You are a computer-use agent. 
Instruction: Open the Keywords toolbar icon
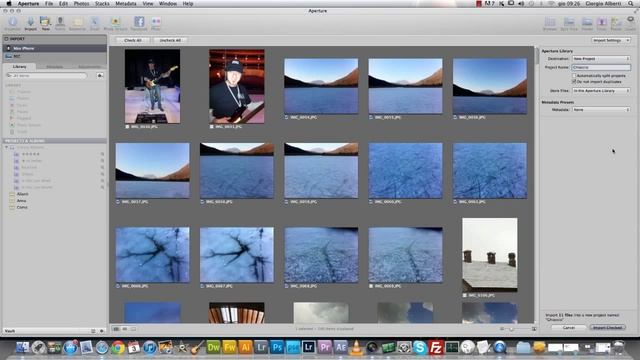point(77,23)
